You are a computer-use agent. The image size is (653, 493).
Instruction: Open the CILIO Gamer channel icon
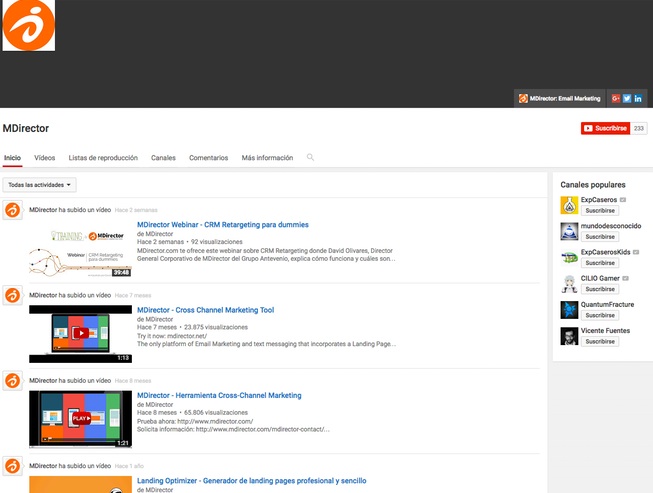pos(569,284)
